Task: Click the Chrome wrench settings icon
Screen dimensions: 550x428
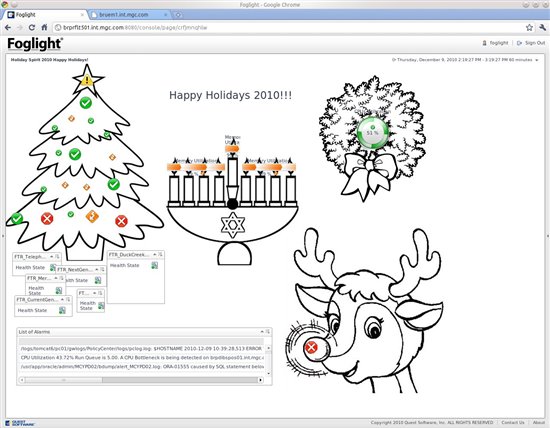Action: click(x=542, y=27)
